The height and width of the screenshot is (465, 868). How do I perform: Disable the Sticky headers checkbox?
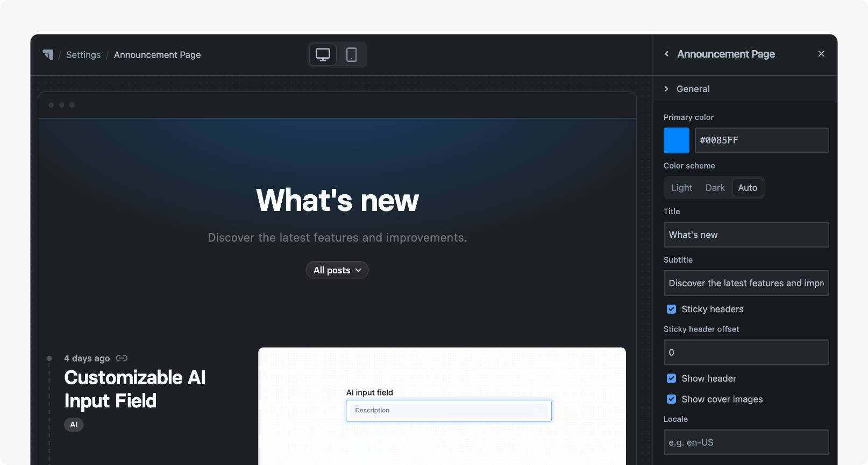click(671, 309)
